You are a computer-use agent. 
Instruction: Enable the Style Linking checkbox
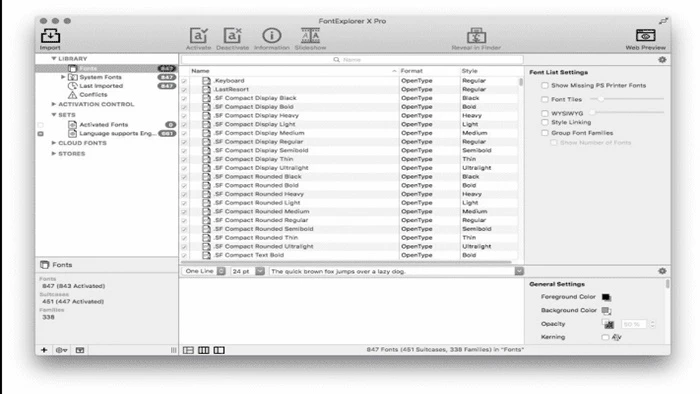pyautogui.click(x=545, y=122)
